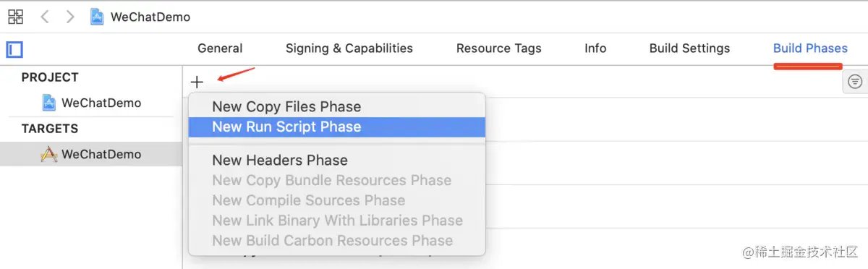Click the WeChatDemo project file icon in breadcrumb

97,17
